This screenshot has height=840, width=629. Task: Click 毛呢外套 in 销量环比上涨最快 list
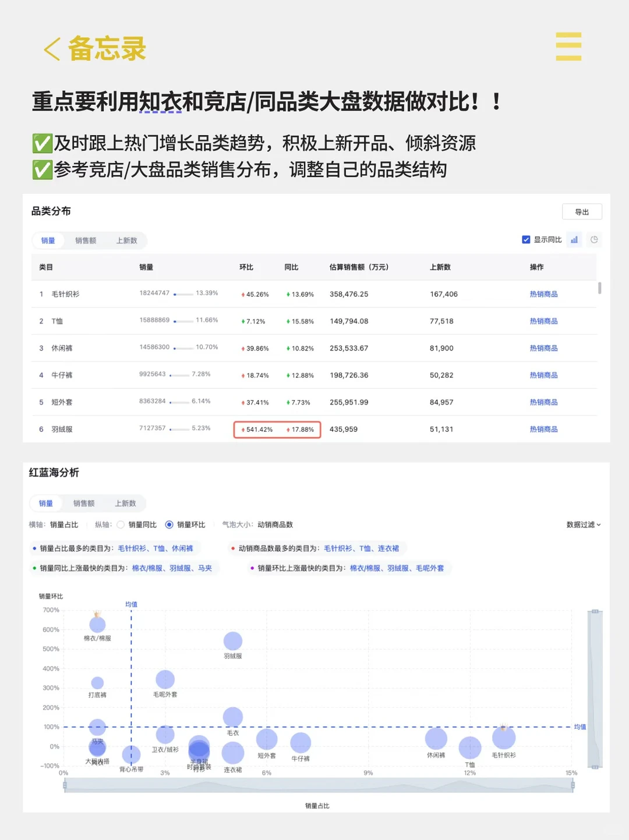(x=430, y=568)
